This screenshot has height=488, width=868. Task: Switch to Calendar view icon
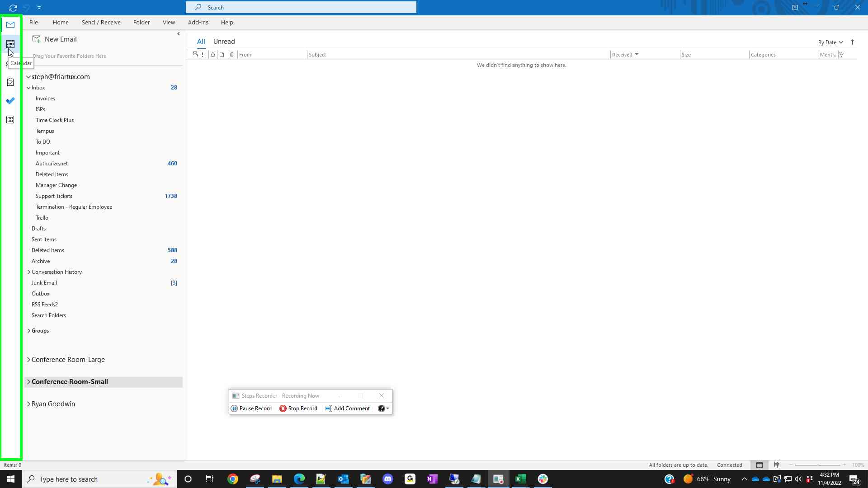tap(10, 44)
